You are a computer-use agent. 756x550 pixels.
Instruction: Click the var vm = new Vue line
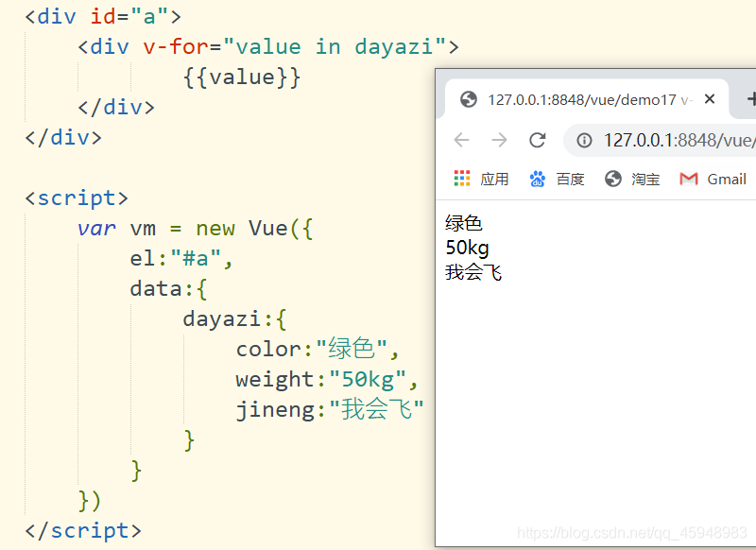[x=196, y=229]
